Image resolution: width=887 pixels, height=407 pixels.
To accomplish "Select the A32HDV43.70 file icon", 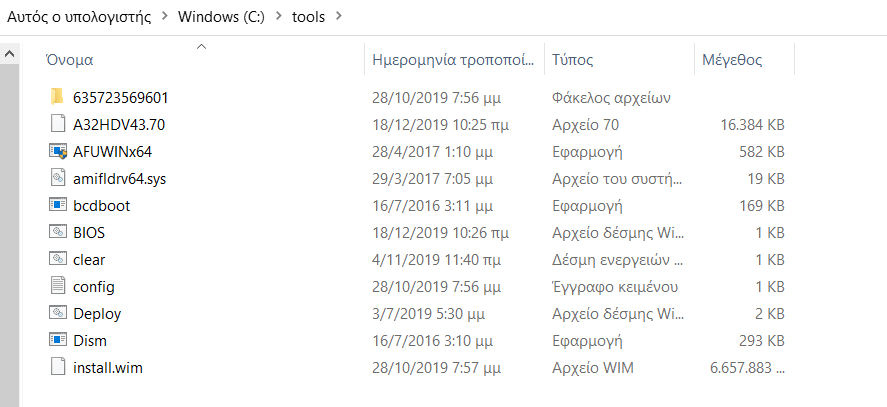I will coord(56,125).
